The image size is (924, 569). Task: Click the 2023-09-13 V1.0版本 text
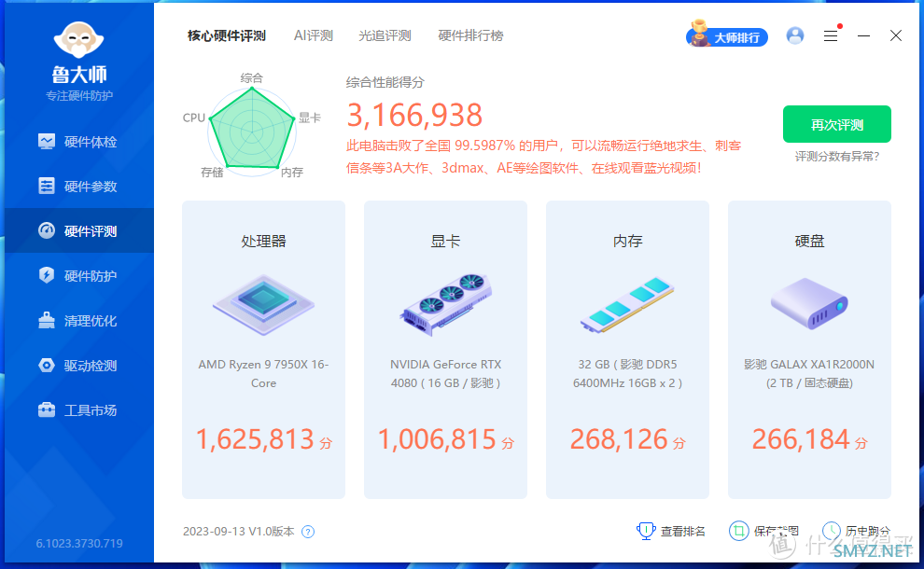pos(239,532)
